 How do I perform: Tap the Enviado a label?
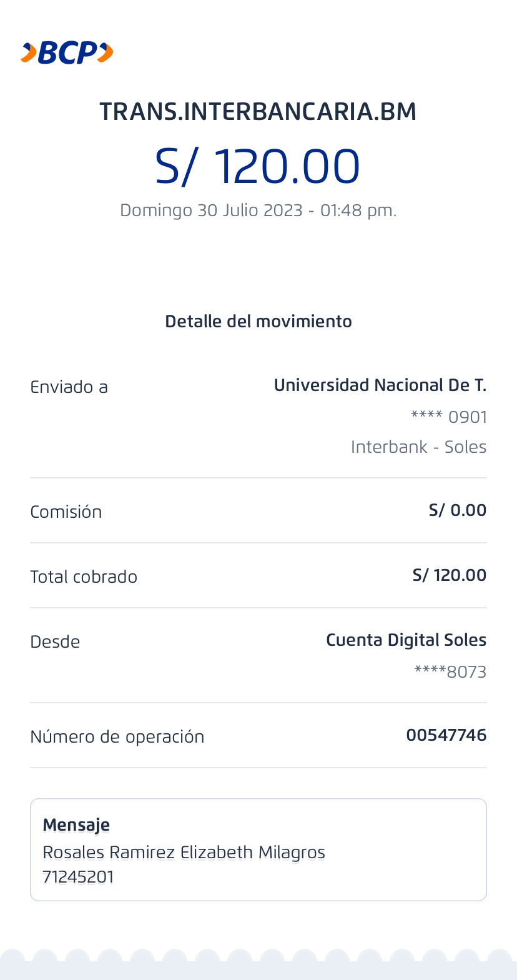pos(69,387)
